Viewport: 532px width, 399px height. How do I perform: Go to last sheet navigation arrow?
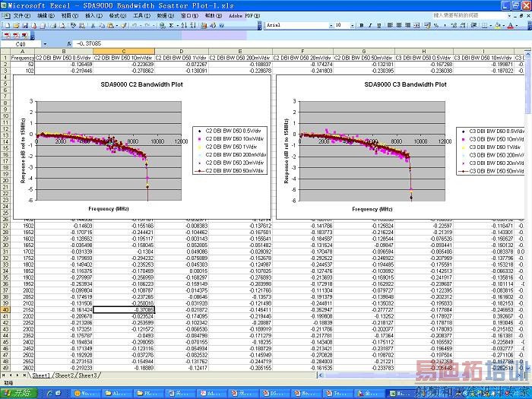tap(24, 375)
